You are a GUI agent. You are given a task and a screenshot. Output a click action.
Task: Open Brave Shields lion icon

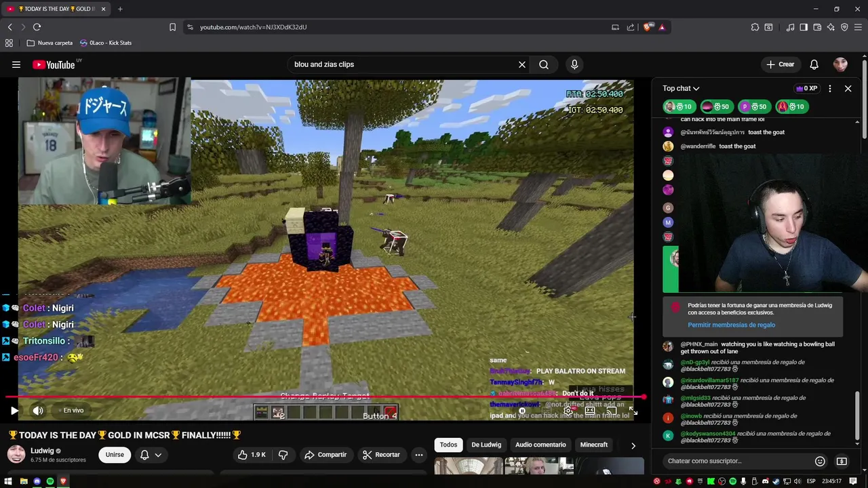click(x=648, y=27)
